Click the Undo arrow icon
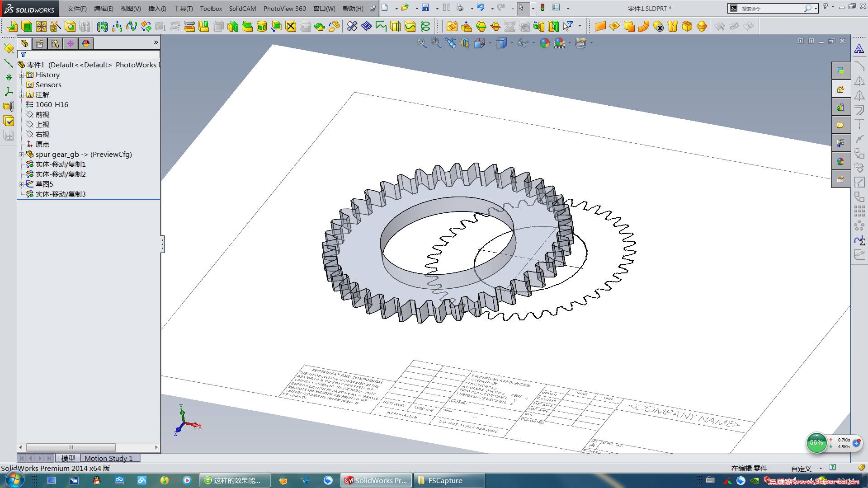The height and width of the screenshot is (488, 868). click(481, 8)
